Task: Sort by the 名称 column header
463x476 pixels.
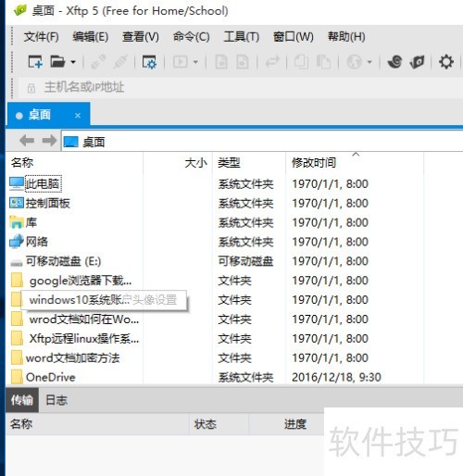Action: click(x=74, y=163)
